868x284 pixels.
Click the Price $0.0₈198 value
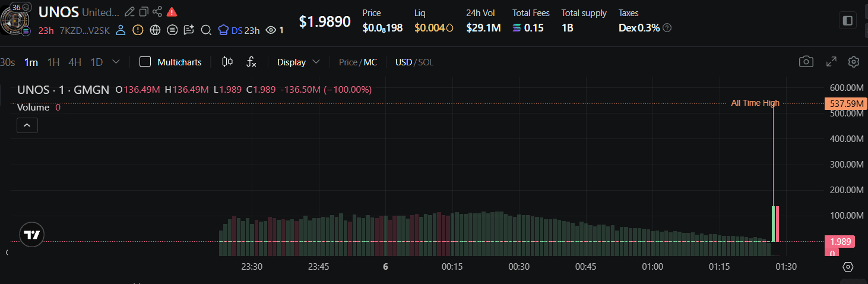pyautogui.click(x=383, y=28)
